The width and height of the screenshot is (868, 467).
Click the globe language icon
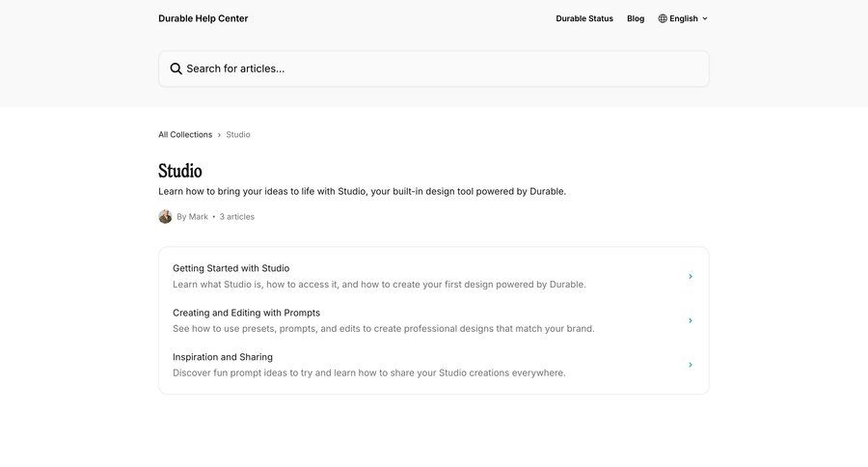663,18
